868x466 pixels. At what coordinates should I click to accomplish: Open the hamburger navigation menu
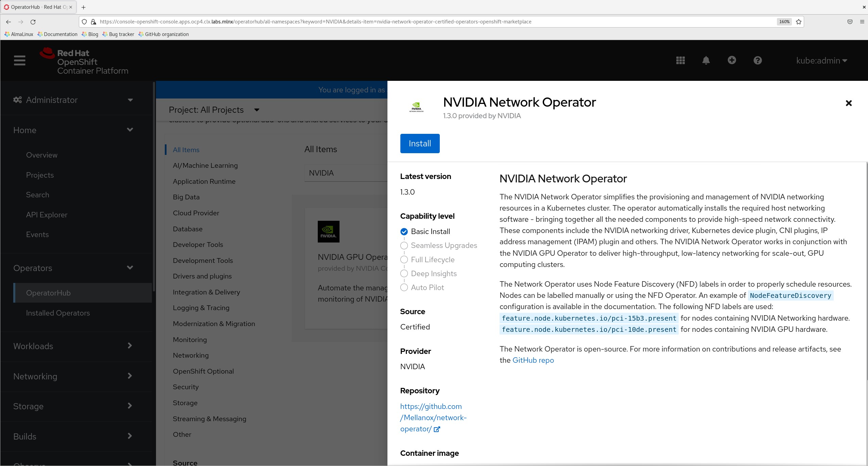(20, 60)
